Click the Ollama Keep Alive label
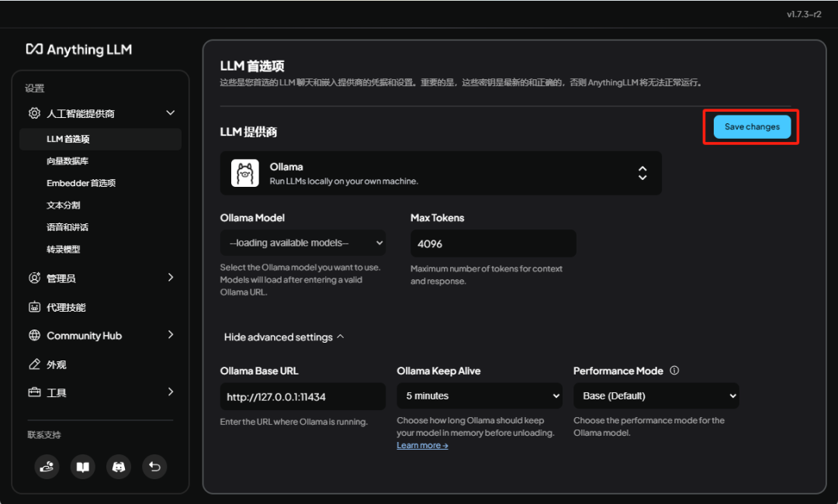 pyautogui.click(x=438, y=371)
